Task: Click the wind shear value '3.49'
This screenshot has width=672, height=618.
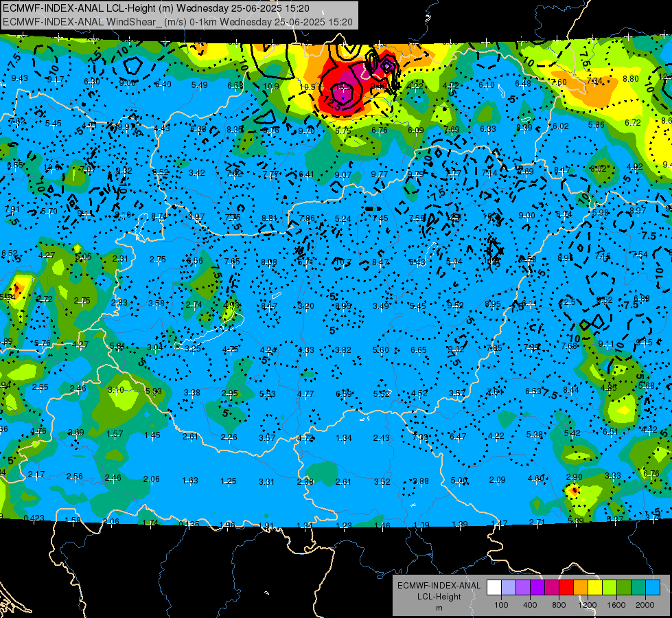Action: pos(381,306)
